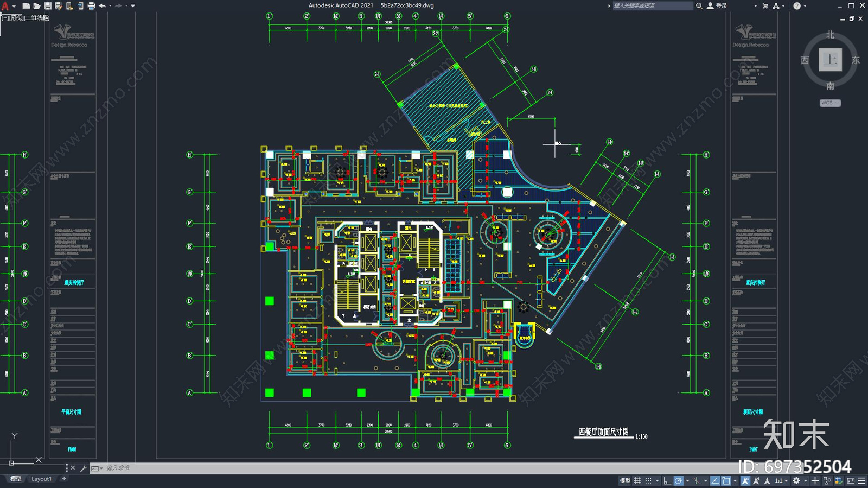The height and width of the screenshot is (488, 868).
Task: Undo the last action
Action: pos(102,6)
